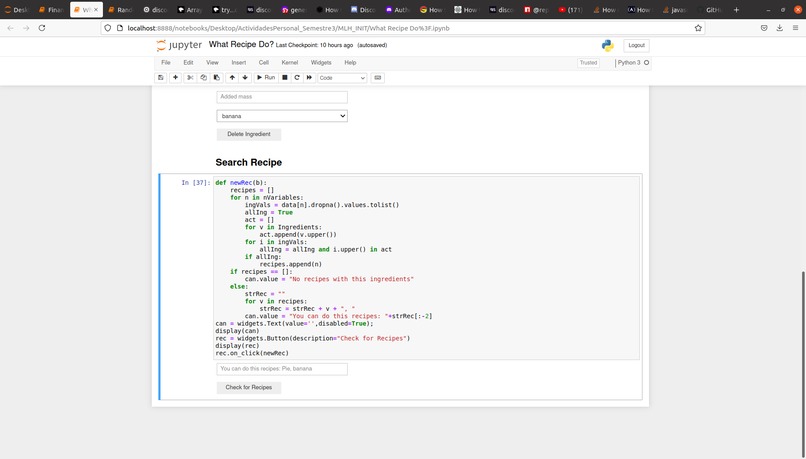This screenshot has height=459, width=806.
Task: Click the Logout button
Action: point(636,45)
